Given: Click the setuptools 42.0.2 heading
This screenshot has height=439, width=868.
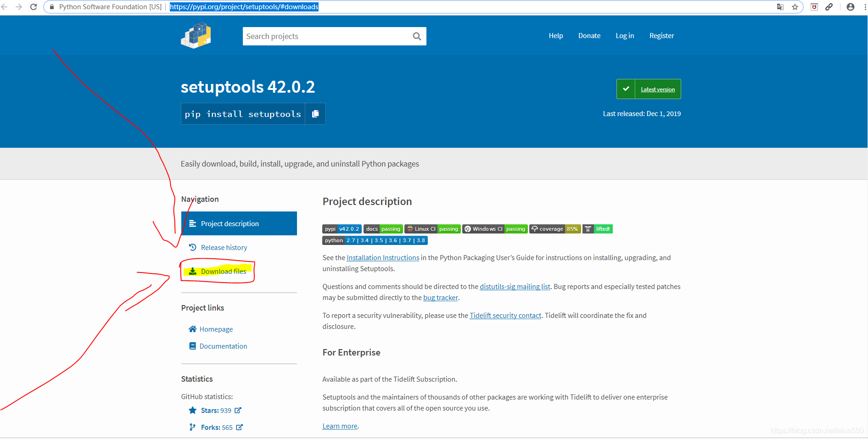Looking at the screenshot, I should (248, 87).
